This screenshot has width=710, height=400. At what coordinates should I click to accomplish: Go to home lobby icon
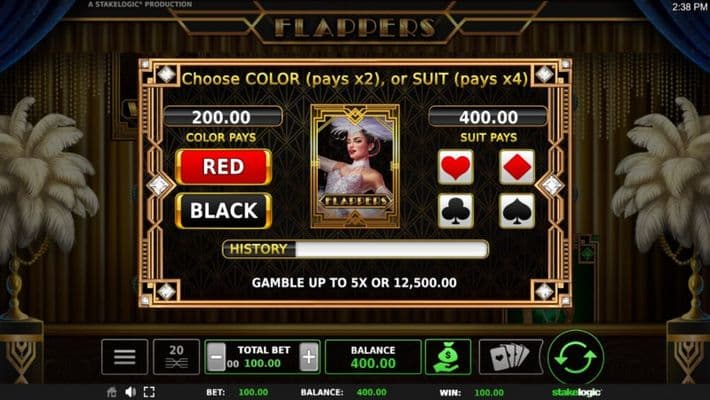111,392
